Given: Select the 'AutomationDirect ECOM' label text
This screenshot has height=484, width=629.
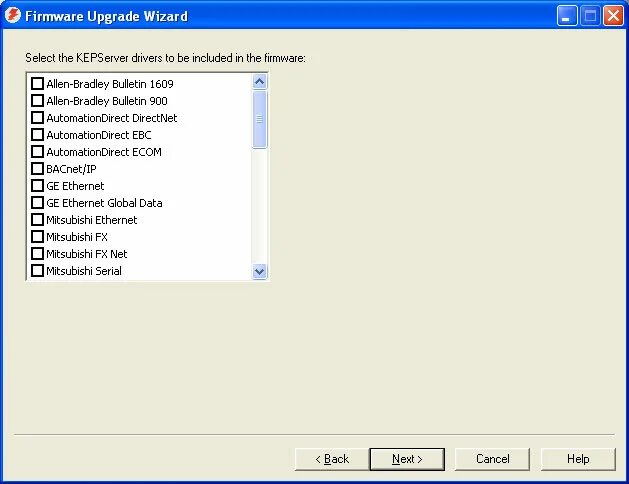Looking at the screenshot, I should [104, 152].
